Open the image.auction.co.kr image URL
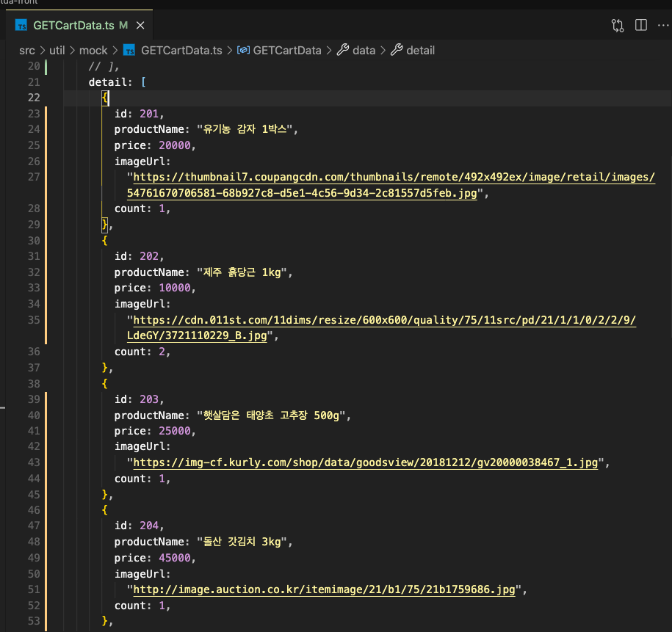The height and width of the screenshot is (632, 672). pyautogui.click(x=324, y=590)
